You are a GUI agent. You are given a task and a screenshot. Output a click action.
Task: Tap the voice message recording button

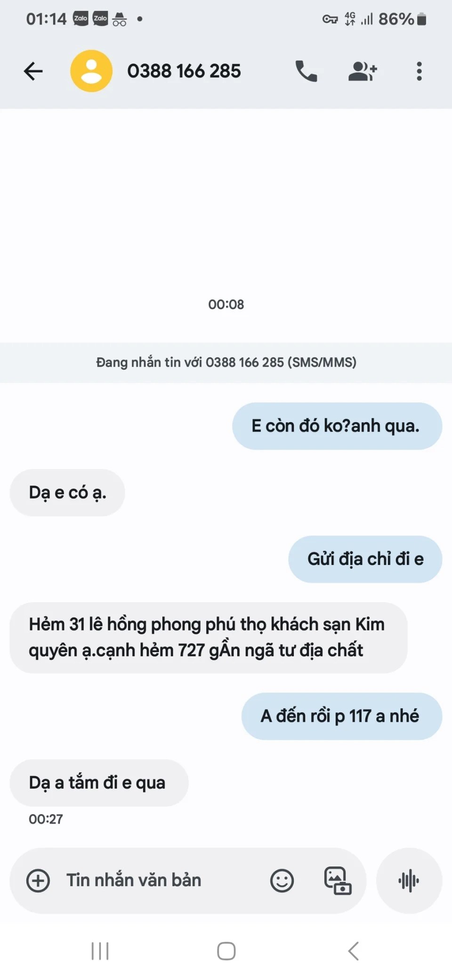click(x=409, y=881)
